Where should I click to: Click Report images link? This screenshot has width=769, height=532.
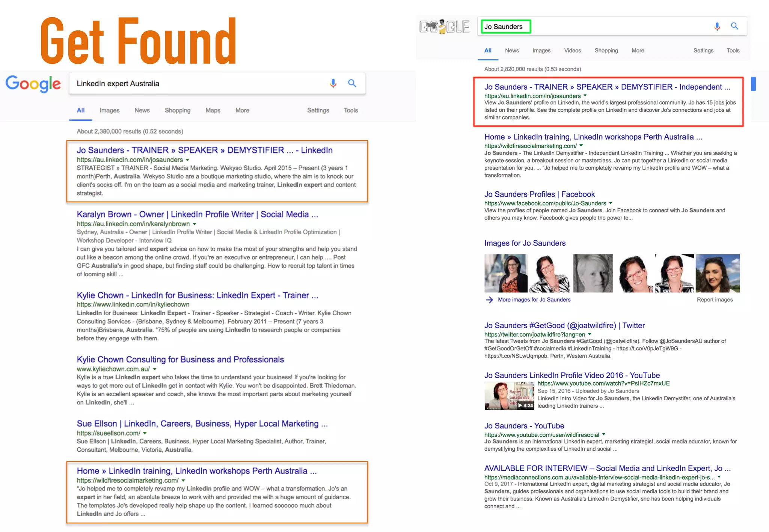(x=715, y=300)
